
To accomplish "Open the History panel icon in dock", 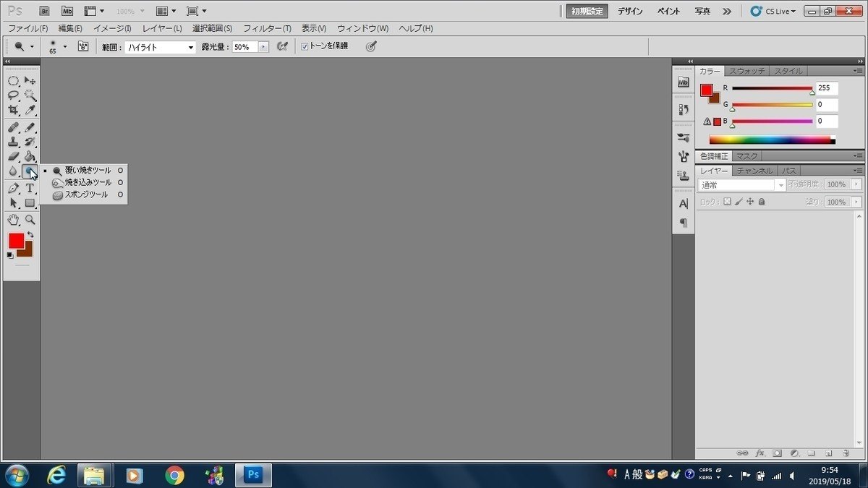I will coord(684,110).
